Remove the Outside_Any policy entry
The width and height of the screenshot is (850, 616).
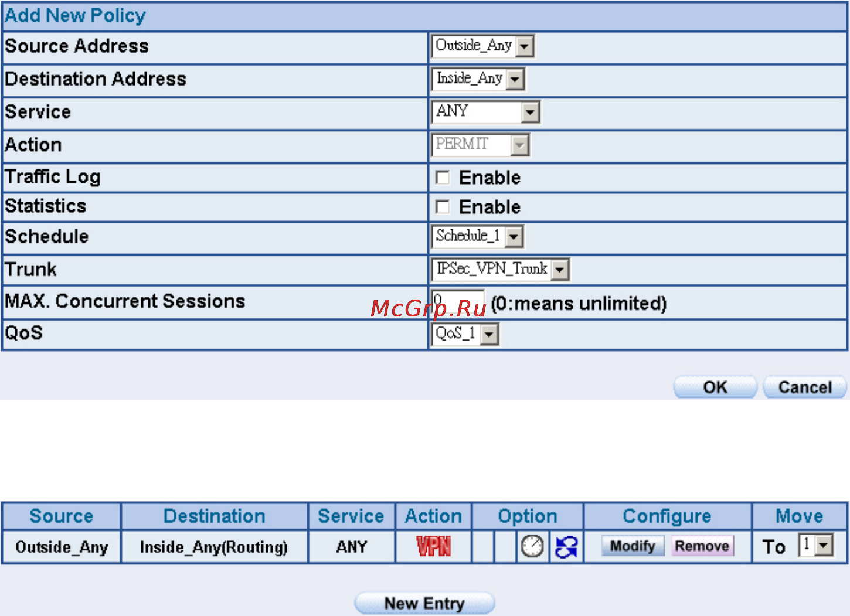click(702, 546)
